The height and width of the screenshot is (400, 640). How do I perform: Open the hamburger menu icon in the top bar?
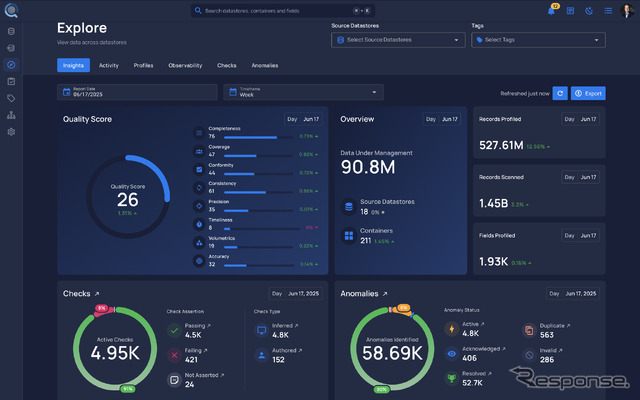(x=608, y=11)
